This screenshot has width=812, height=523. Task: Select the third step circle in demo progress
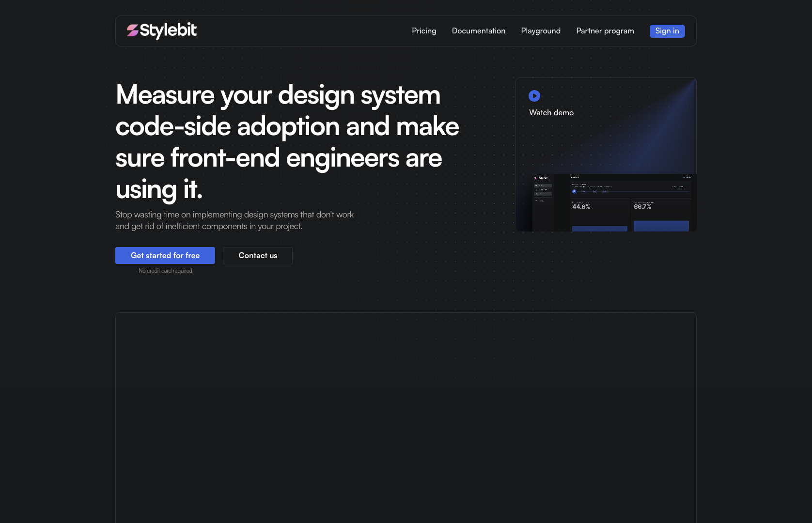tap(594, 192)
